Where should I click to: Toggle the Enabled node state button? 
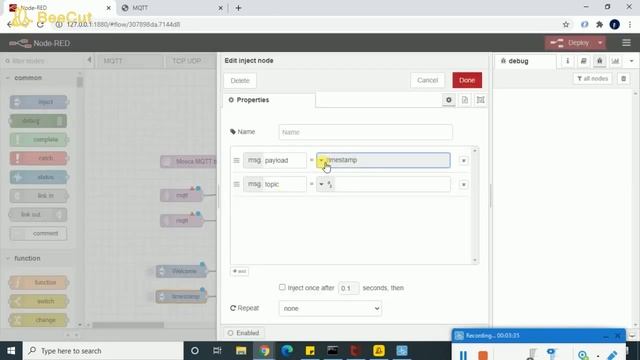click(244, 333)
